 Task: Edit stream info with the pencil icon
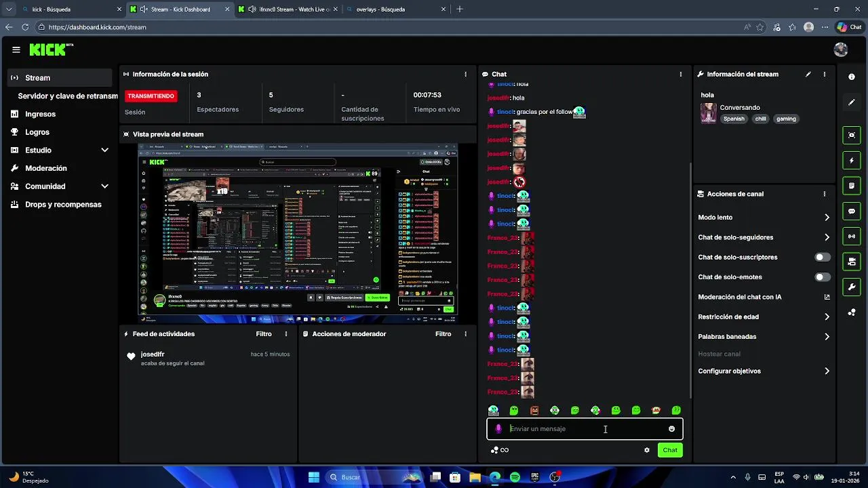(808, 74)
